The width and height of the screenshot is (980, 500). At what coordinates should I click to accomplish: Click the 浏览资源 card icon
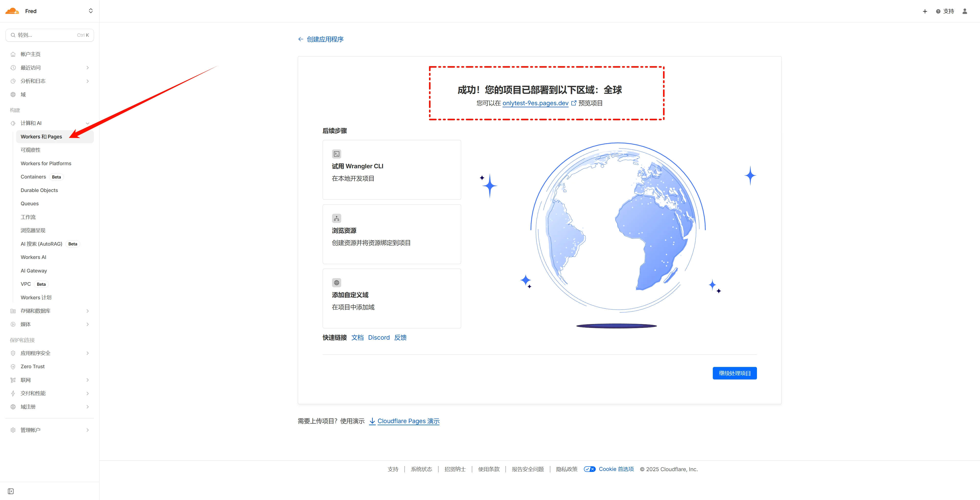tap(336, 218)
